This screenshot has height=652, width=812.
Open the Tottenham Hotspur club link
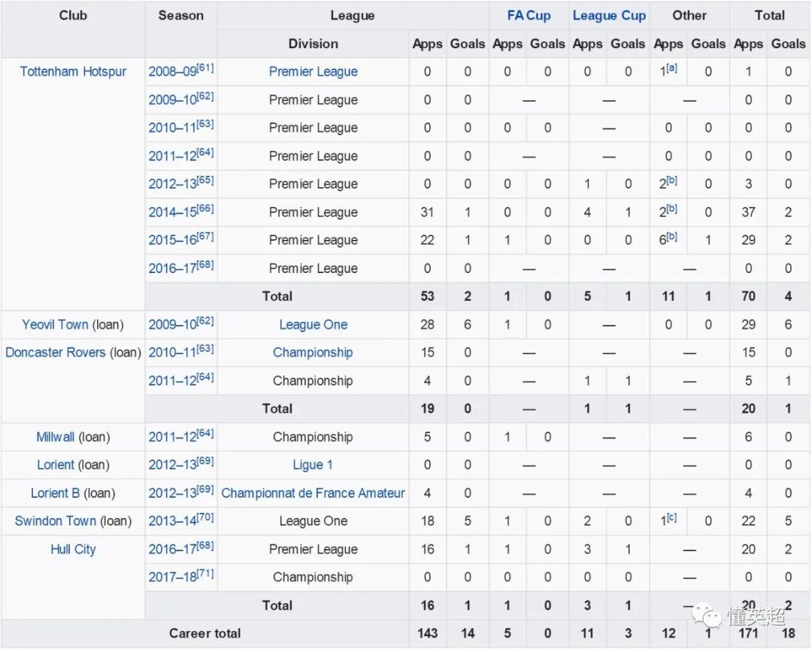point(73,72)
